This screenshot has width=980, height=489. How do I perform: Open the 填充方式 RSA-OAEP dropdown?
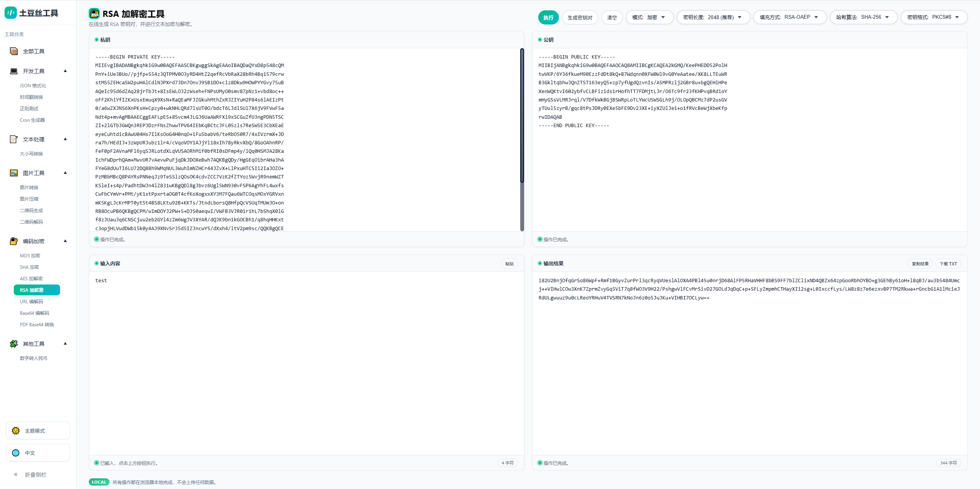tap(789, 17)
